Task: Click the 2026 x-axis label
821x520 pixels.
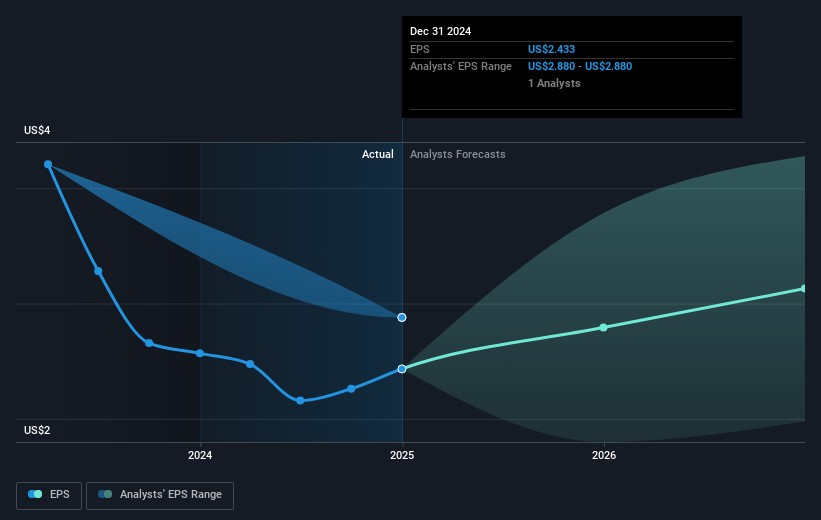Action: 603,455
